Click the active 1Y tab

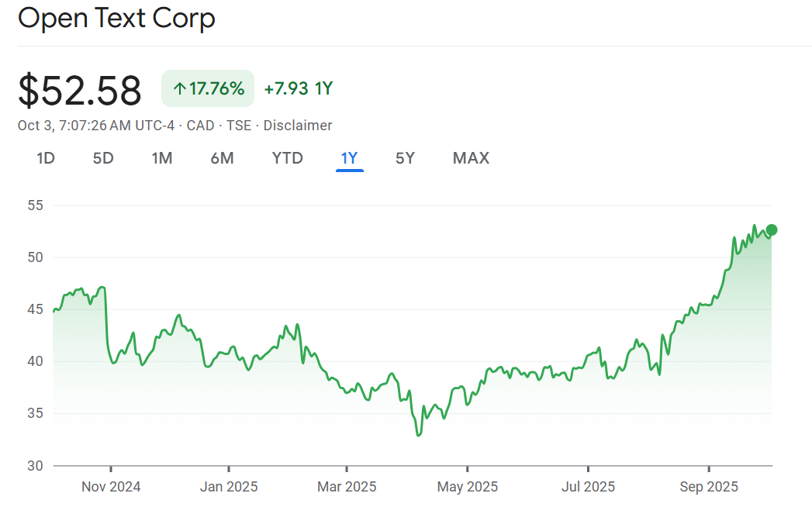[x=349, y=158]
